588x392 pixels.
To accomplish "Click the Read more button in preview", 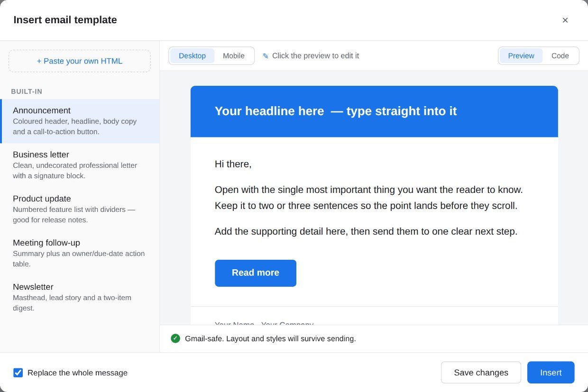I will tap(256, 273).
